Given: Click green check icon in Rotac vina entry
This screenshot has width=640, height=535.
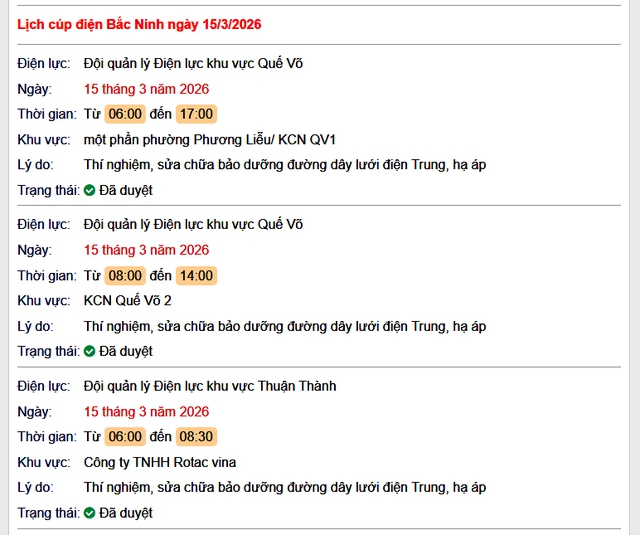Looking at the screenshot, I should click(90, 513).
